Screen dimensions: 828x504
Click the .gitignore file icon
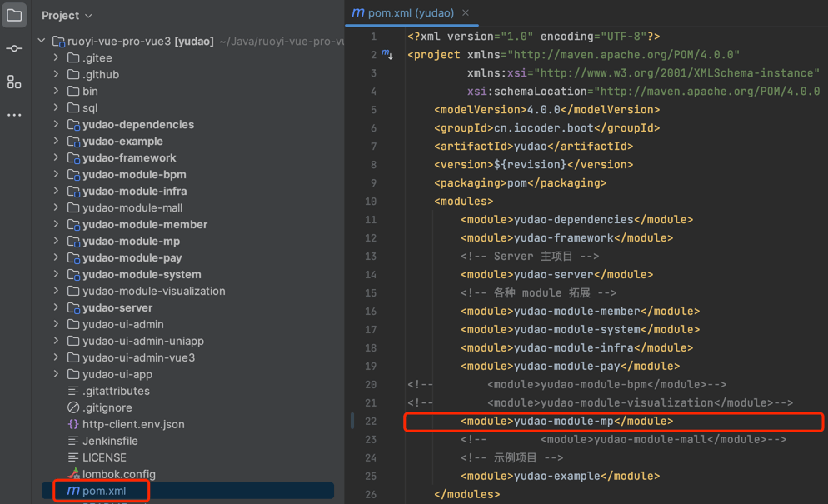(73, 407)
